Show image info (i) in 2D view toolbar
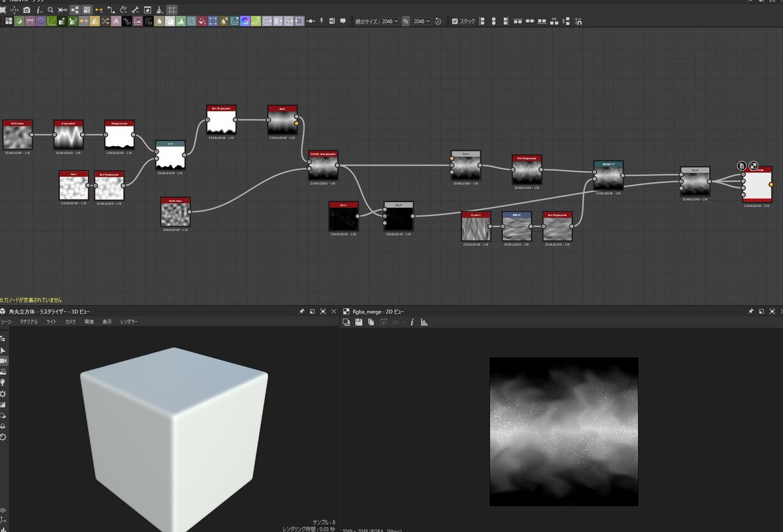Screen dimensions: 783x532 [412, 322]
